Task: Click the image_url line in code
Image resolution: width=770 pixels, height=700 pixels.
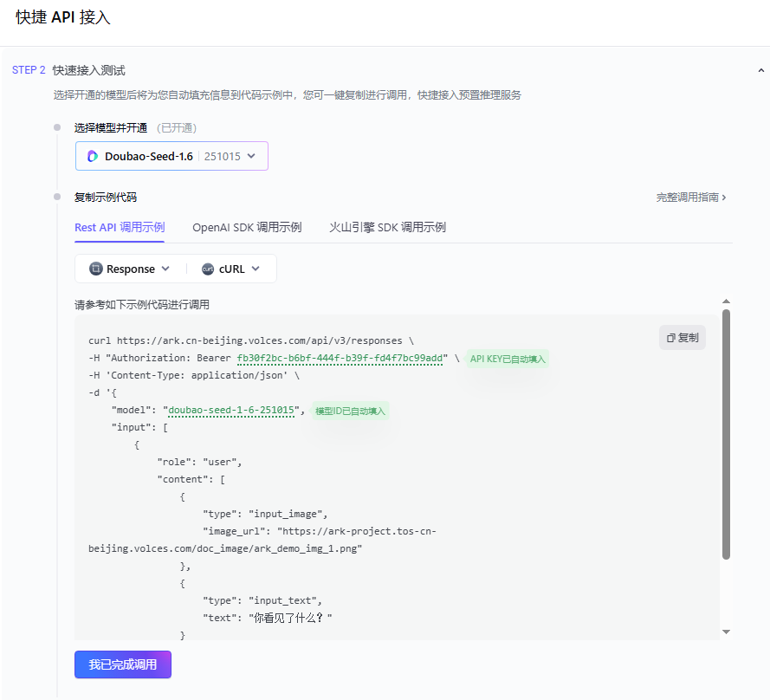Action: 262,540
